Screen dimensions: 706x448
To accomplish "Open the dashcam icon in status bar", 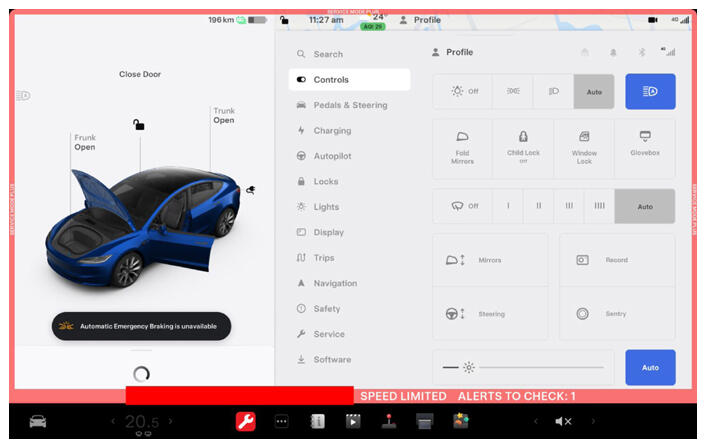I will [652, 20].
